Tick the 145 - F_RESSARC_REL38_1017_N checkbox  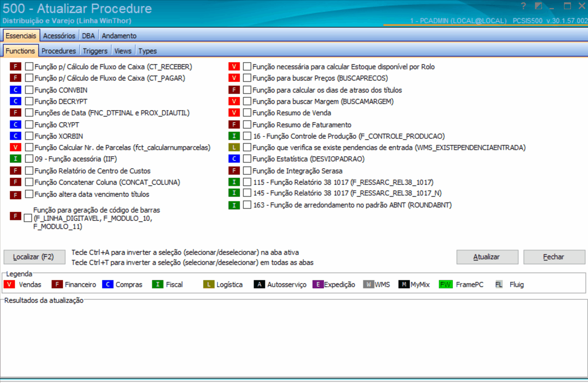tap(247, 193)
